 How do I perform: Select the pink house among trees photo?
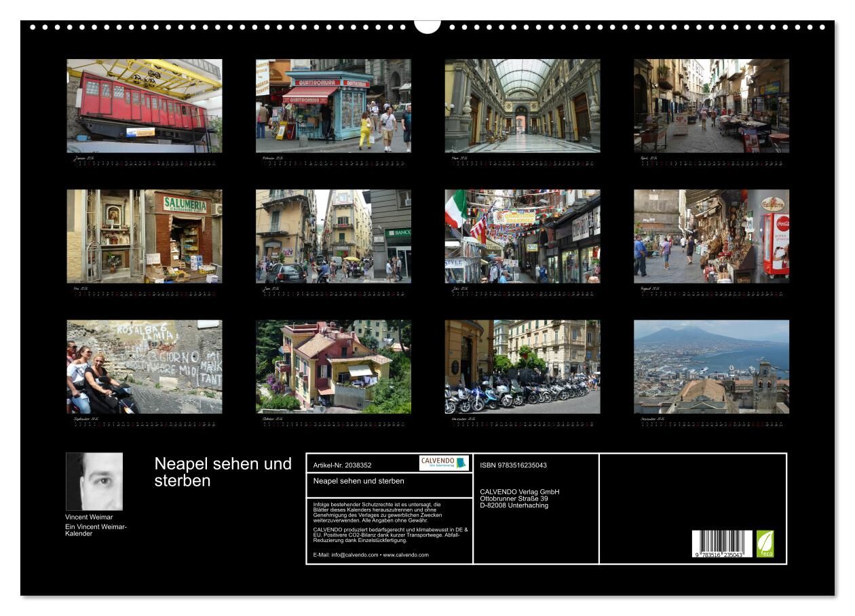[333, 366]
